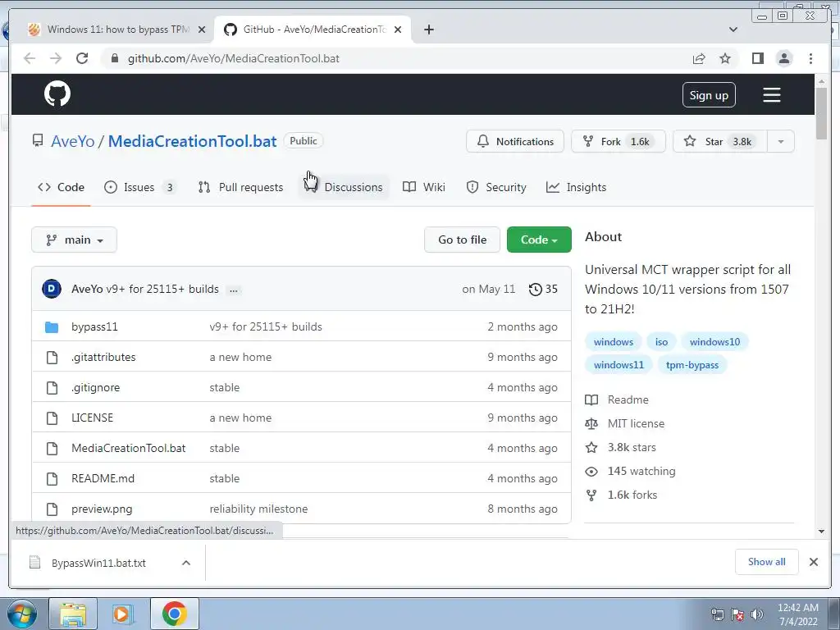
Task: Click the Notifications button
Action: pyautogui.click(x=515, y=141)
